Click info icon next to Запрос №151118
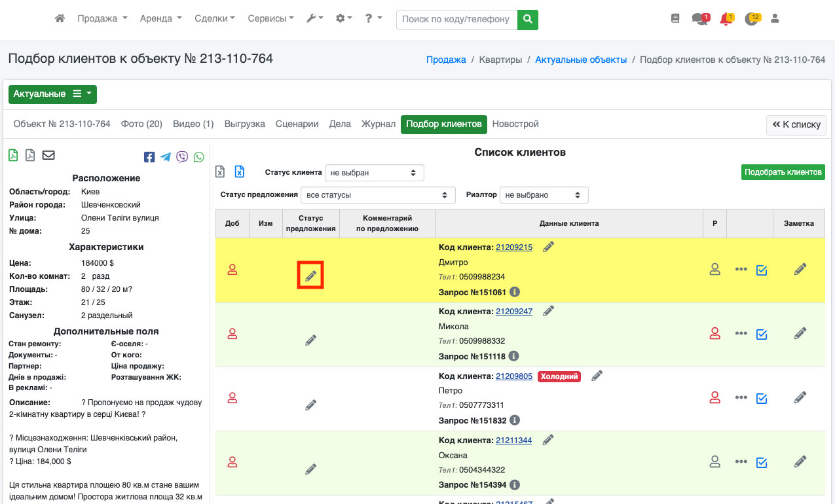835x504 pixels. coord(514,356)
